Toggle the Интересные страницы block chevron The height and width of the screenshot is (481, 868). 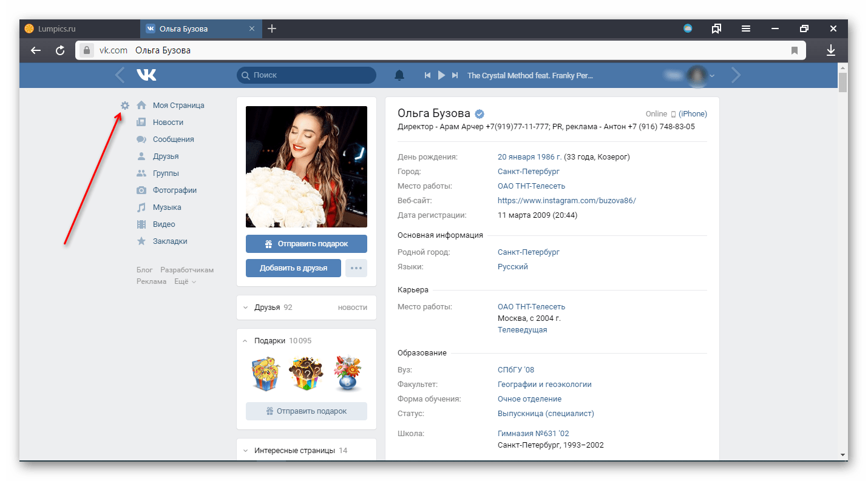click(245, 451)
